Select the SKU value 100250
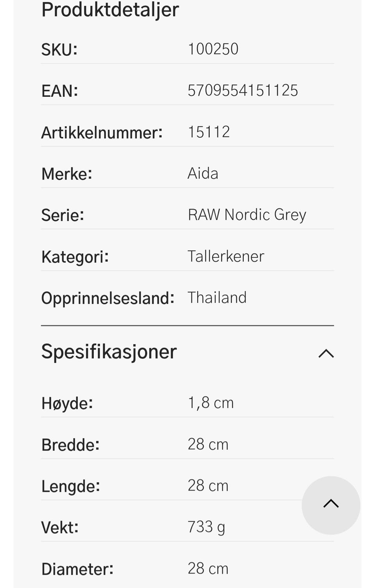 pos(213,49)
